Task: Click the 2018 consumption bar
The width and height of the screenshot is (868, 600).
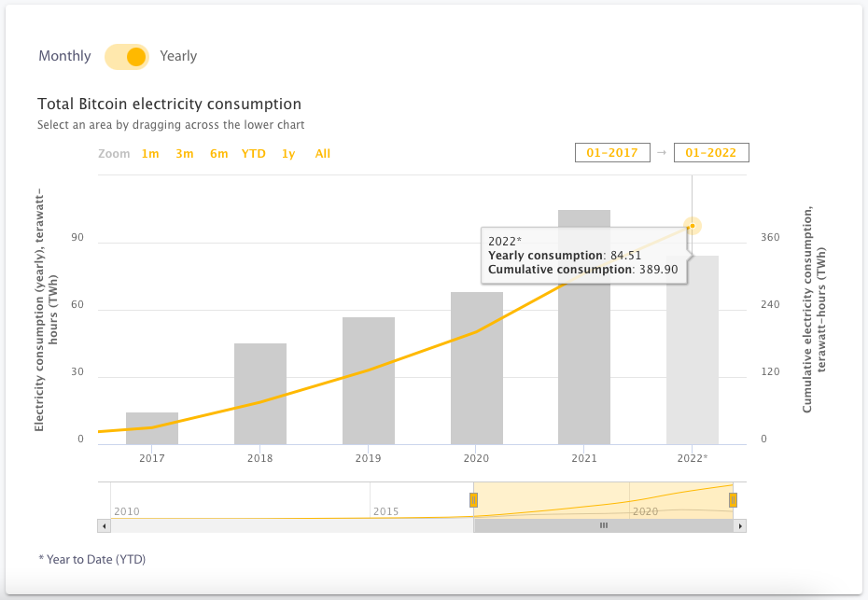Action: click(x=260, y=394)
